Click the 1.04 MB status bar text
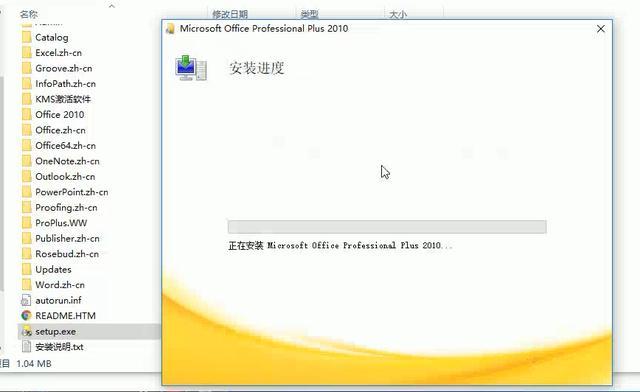Screen dimensions: 640x392 [x=34, y=363]
